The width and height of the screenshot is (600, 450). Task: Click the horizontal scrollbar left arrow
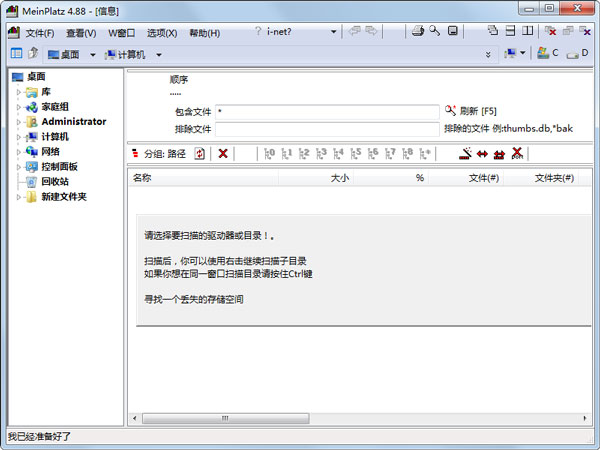coord(134,418)
